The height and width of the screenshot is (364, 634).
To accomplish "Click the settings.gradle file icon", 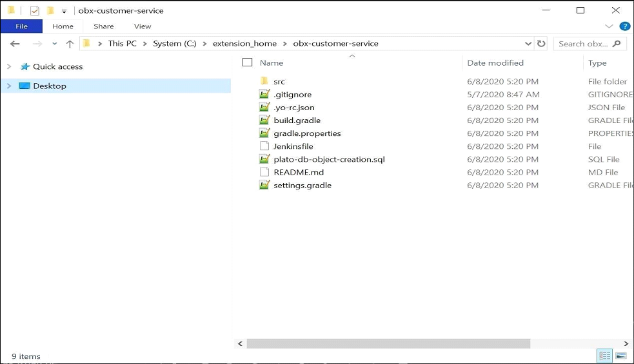I will pos(264,185).
